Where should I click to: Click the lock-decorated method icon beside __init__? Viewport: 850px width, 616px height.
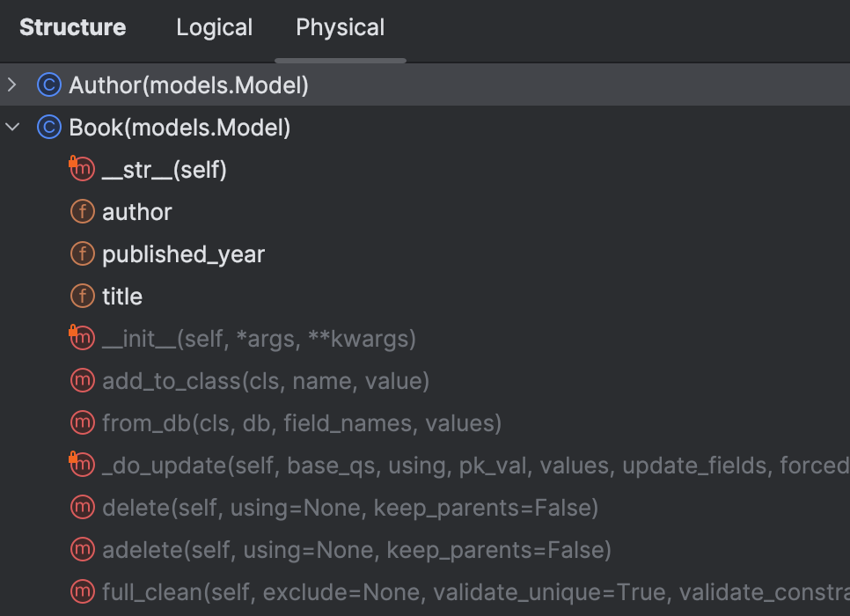point(82,338)
